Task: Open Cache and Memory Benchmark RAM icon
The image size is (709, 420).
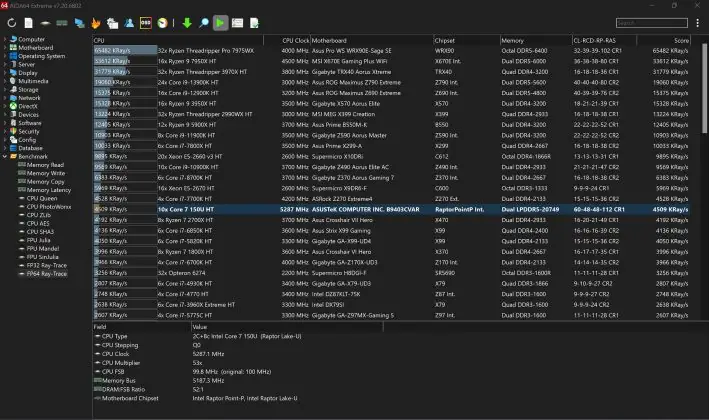Action: point(62,23)
